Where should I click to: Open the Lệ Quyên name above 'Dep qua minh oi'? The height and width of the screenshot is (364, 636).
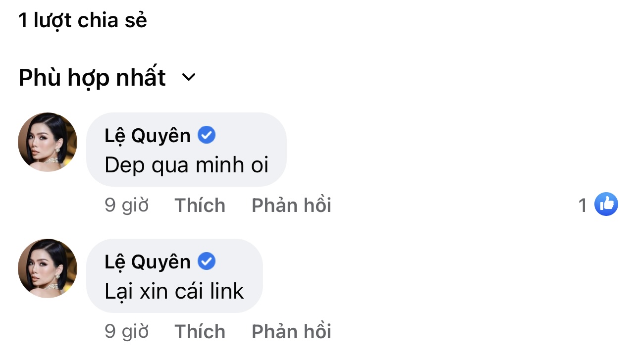[148, 135]
